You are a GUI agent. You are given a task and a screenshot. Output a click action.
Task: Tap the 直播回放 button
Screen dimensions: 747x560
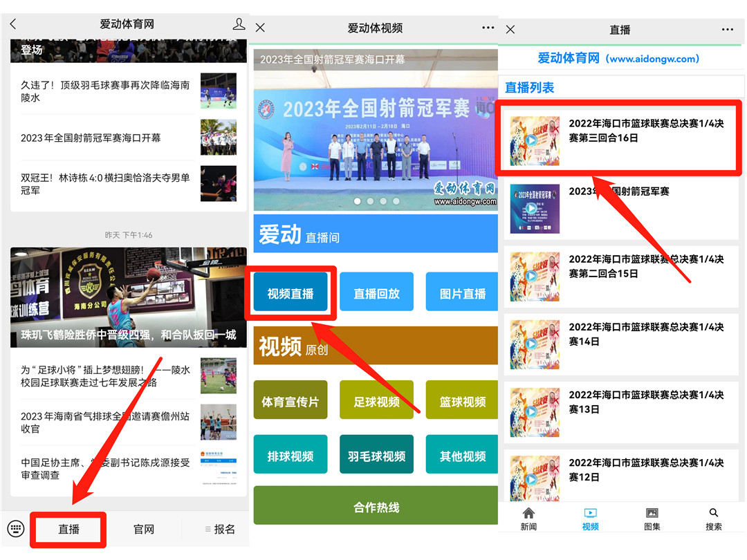click(x=376, y=292)
